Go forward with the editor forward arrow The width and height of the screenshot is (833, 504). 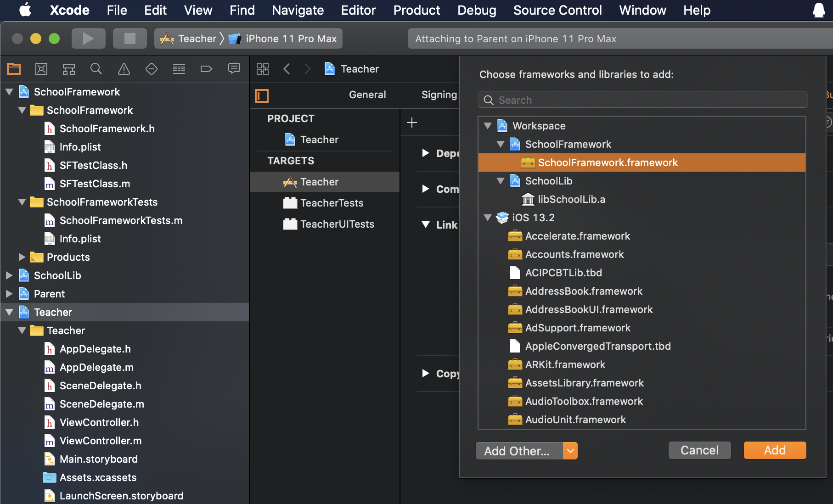[308, 69]
